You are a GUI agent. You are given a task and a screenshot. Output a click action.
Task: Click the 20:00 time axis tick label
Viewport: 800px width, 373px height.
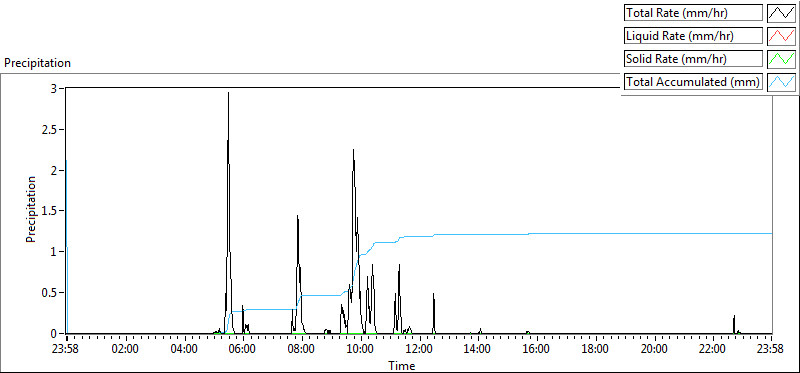tap(655, 350)
